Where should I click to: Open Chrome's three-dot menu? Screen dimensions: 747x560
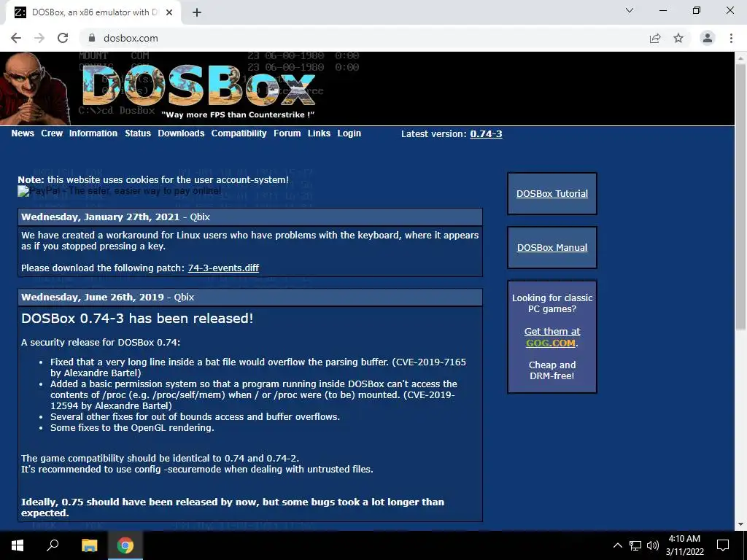point(731,38)
